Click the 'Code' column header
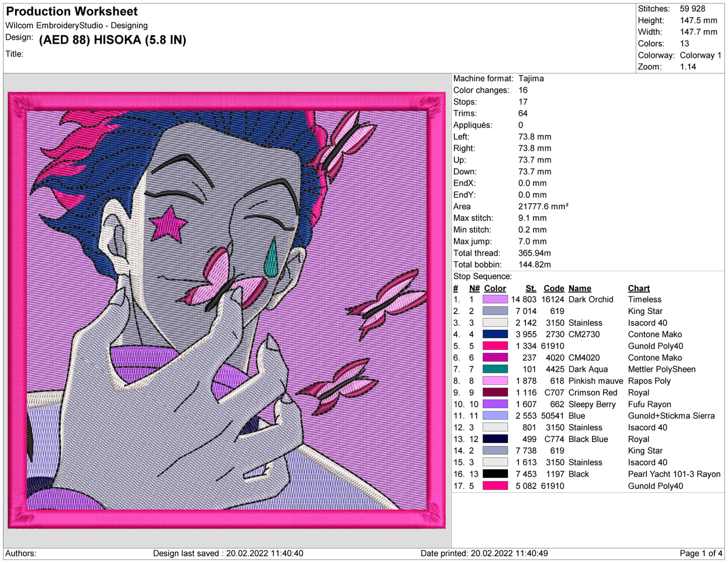728x563 pixels. pyautogui.click(x=554, y=288)
